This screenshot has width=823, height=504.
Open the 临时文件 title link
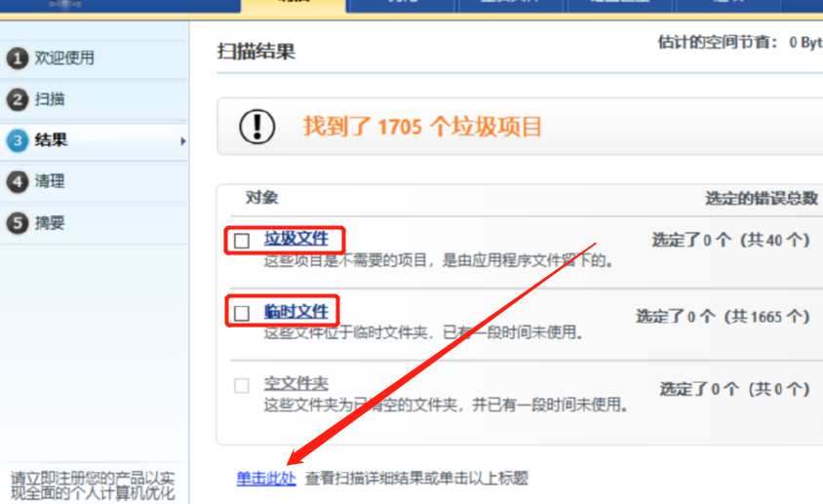[296, 312]
